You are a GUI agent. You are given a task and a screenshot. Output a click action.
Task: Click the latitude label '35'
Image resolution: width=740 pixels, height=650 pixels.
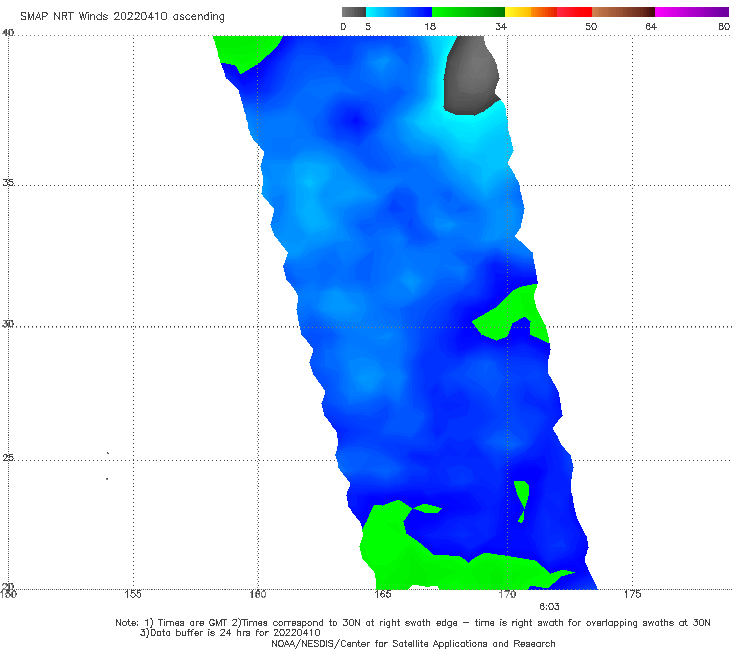[x=8, y=182]
